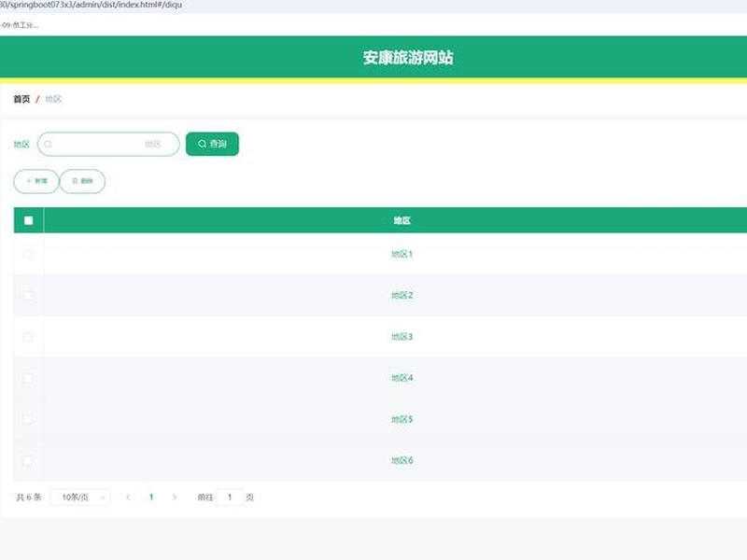Click the magnifier icon inside the search field
This screenshot has height=560, width=747.
[49, 144]
